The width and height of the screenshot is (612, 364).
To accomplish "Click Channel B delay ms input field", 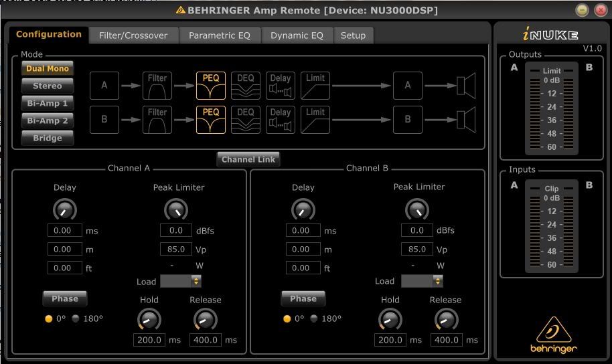I will click(x=303, y=230).
